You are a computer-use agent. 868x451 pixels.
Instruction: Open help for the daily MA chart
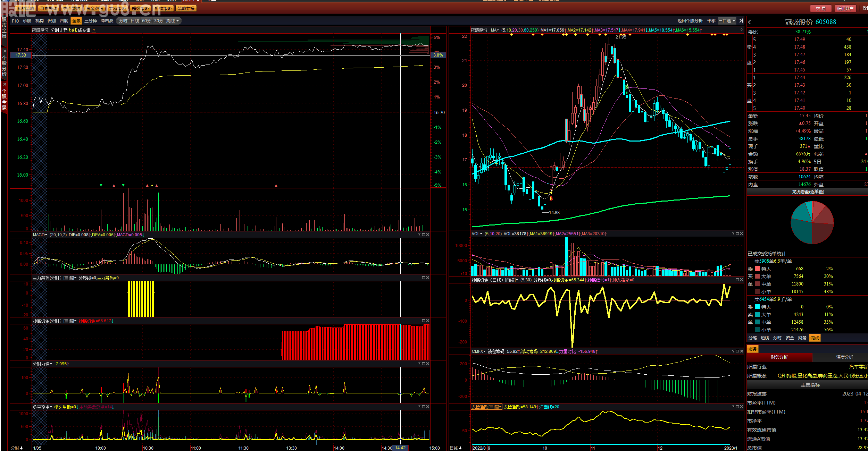coord(741,30)
